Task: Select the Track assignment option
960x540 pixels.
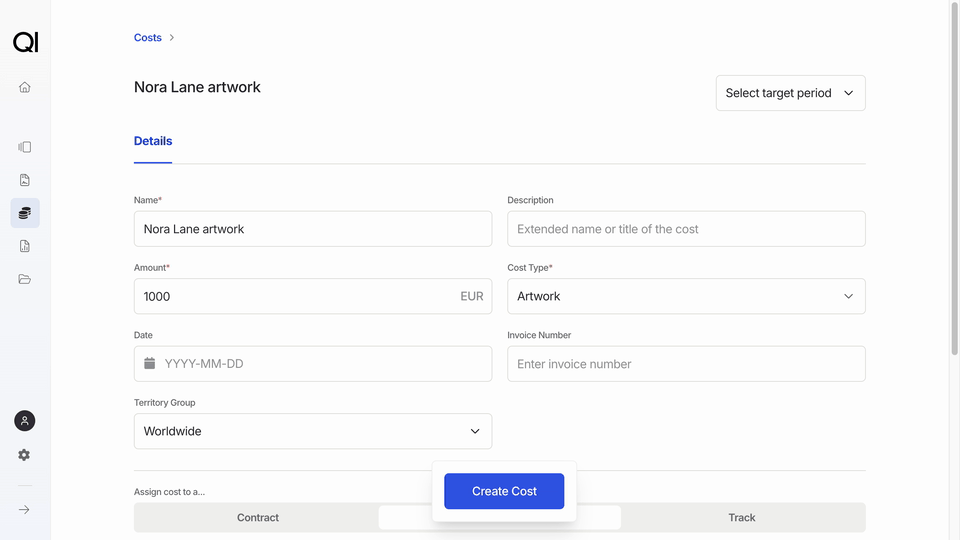Action: 741,517
